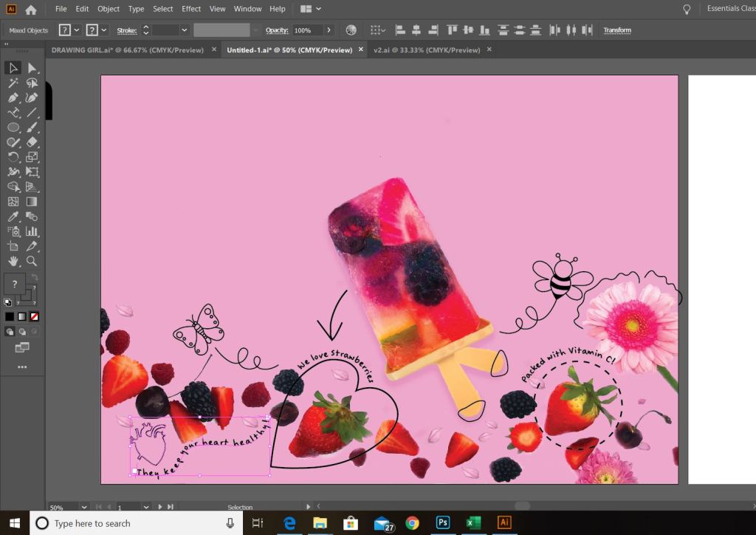Set the paint to None
Viewport: 756px width, 535px height.
pyautogui.click(x=34, y=316)
